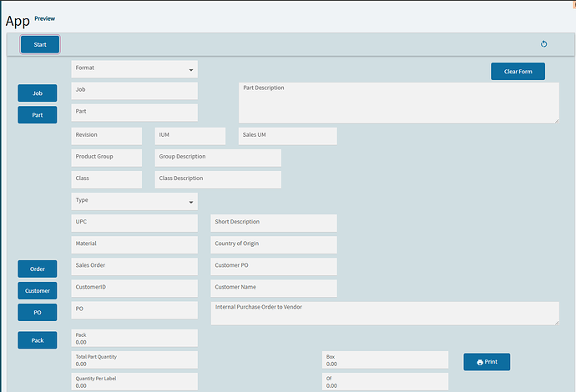The height and width of the screenshot is (392, 576).
Task: Click the Customer Name field
Action: coord(274,288)
